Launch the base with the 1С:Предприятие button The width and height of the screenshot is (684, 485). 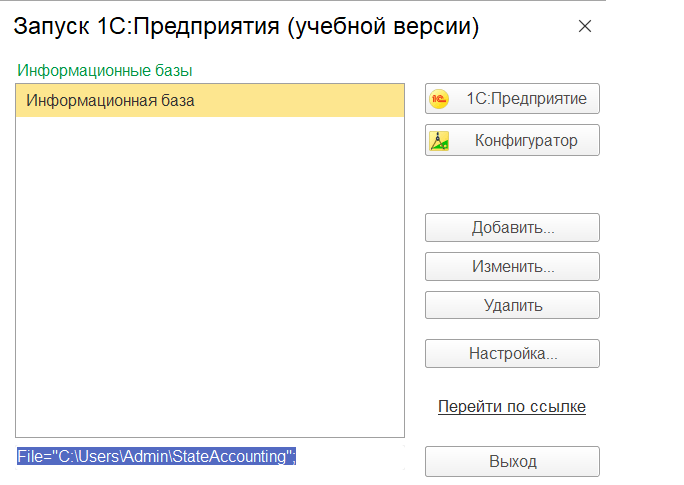click(512, 99)
